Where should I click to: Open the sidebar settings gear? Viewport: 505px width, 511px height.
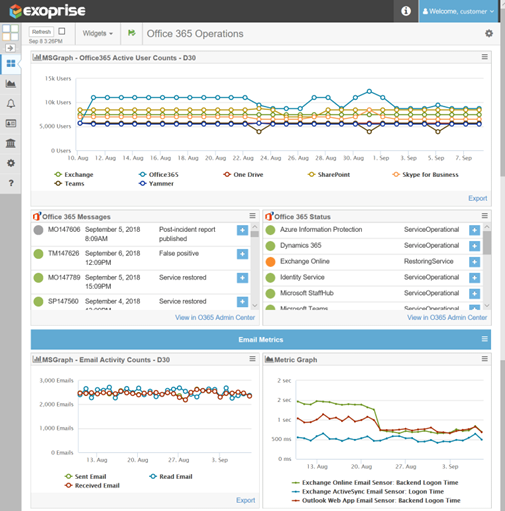pyautogui.click(x=11, y=163)
